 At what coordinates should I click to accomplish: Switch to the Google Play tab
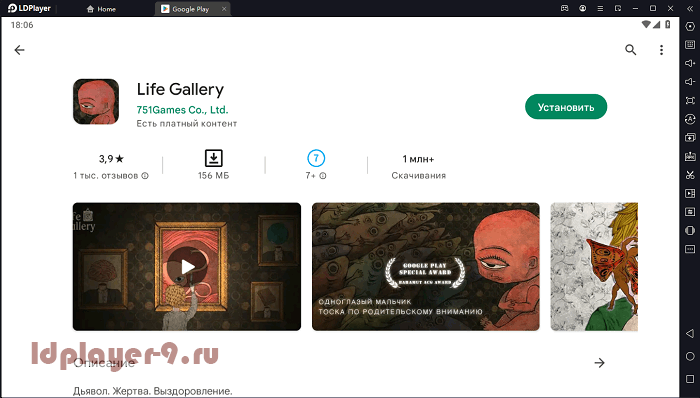(185, 9)
